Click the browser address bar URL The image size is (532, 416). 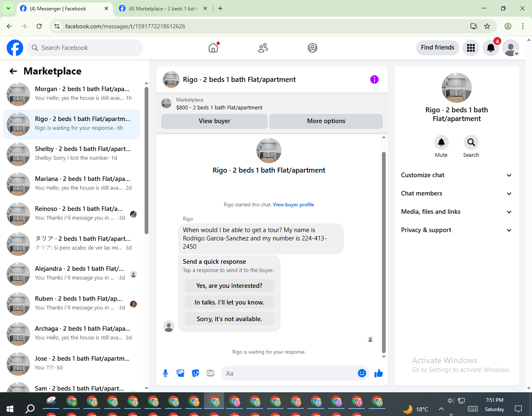tap(125, 26)
